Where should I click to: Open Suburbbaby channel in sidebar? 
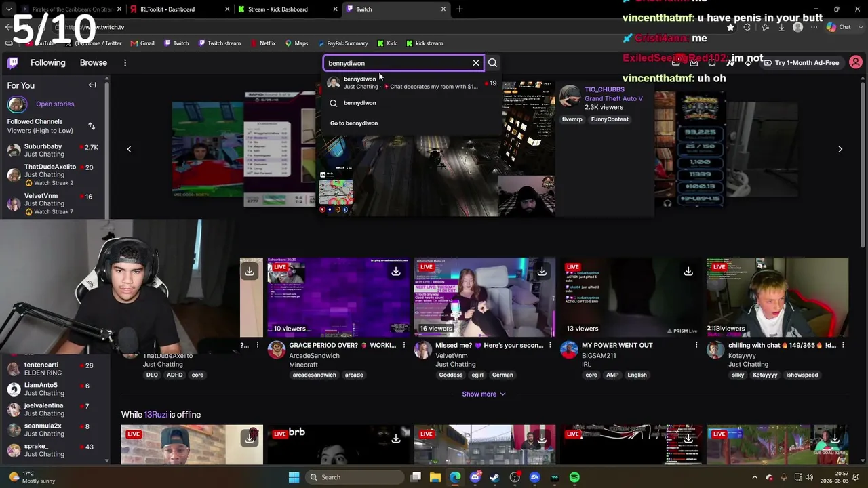(53, 150)
